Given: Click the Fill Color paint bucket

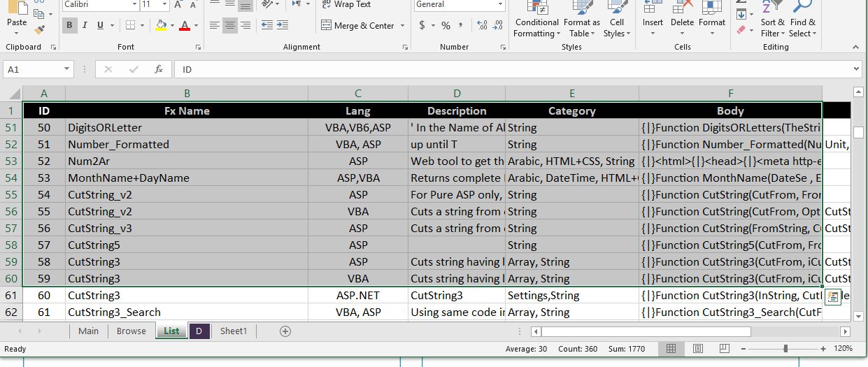Looking at the screenshot, I should (162, 26).
